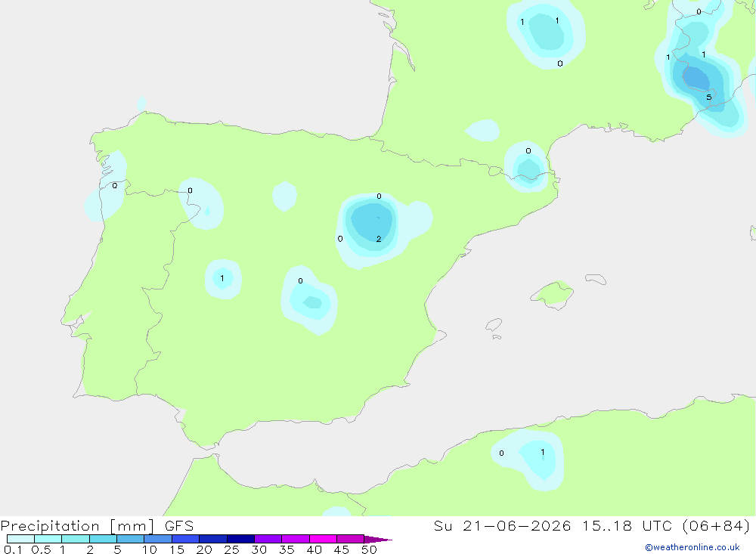Image resolution: width=756 pixels, height=554 pixels.
Task: Click the '0.5' legend scale label
Action: tap(41, 549)
